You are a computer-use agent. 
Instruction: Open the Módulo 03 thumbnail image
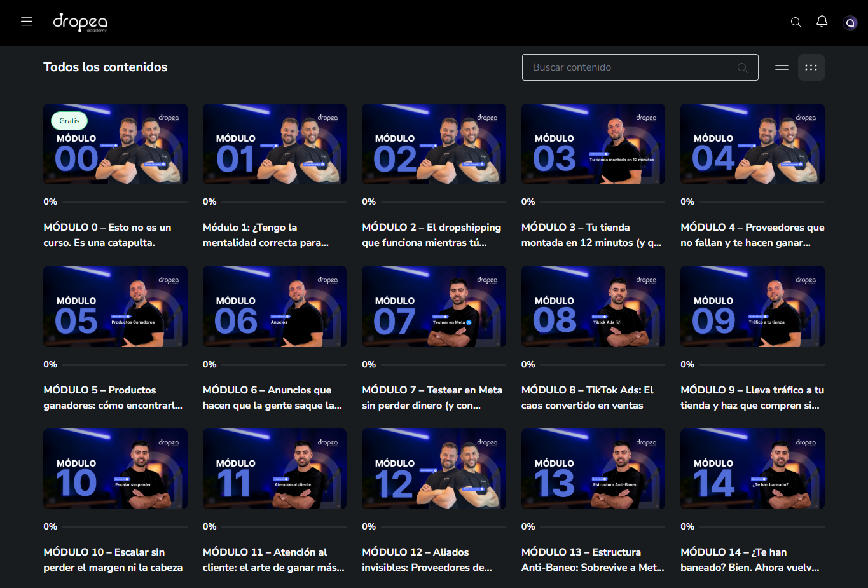coord(593,144)
